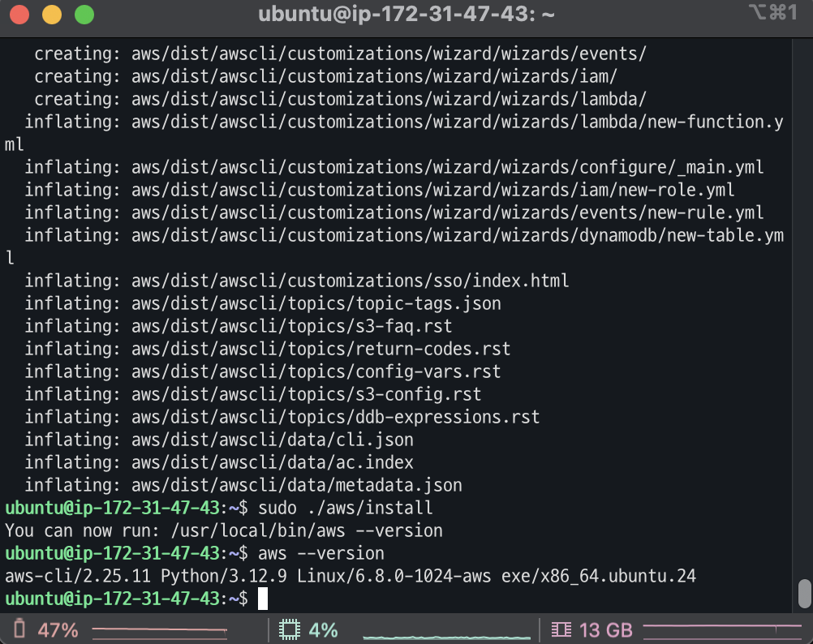Click the 'sudo ./aws/install' command text

[346, 508]
